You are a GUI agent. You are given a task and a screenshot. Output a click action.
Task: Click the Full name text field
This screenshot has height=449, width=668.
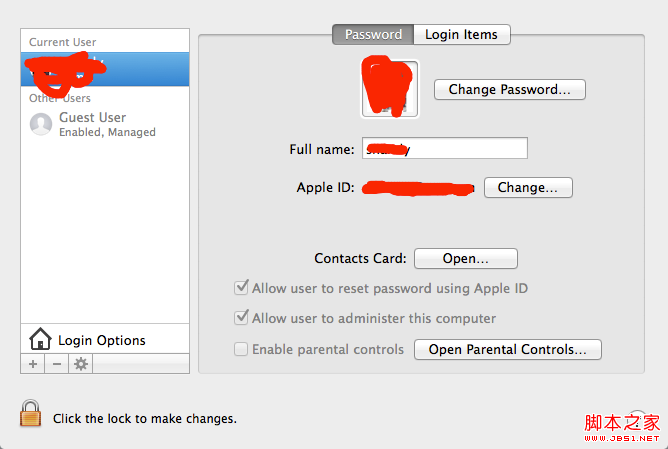tap(444, 149)
